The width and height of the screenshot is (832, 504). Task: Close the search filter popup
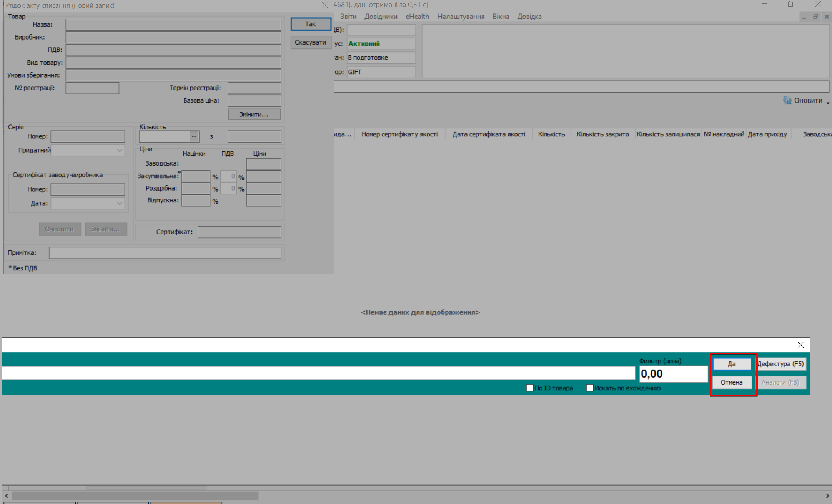(800, 345)
